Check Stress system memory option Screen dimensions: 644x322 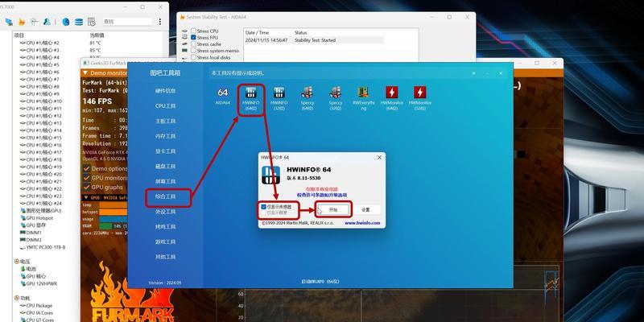coord(193,51)
